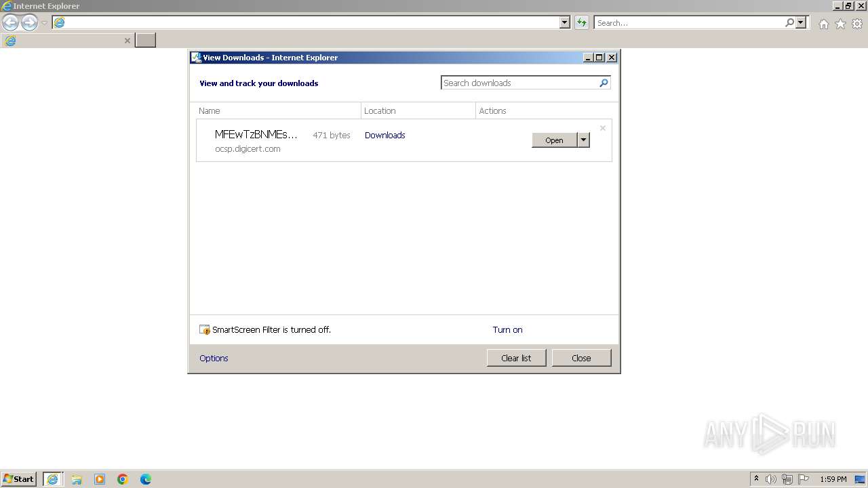Select the current IE tab
The image size is (868, 488).
[x=67, y=40]
